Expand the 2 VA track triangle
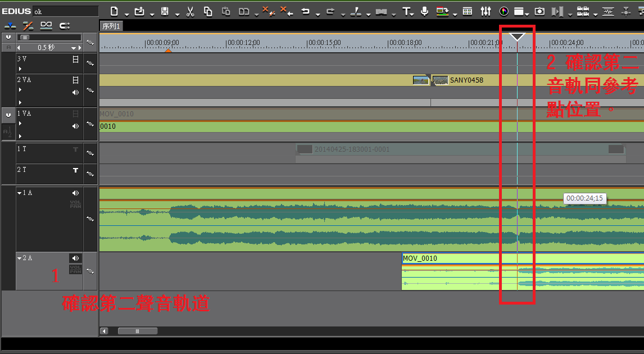Viewport: 644px width, 354px height. click(20, 90)
